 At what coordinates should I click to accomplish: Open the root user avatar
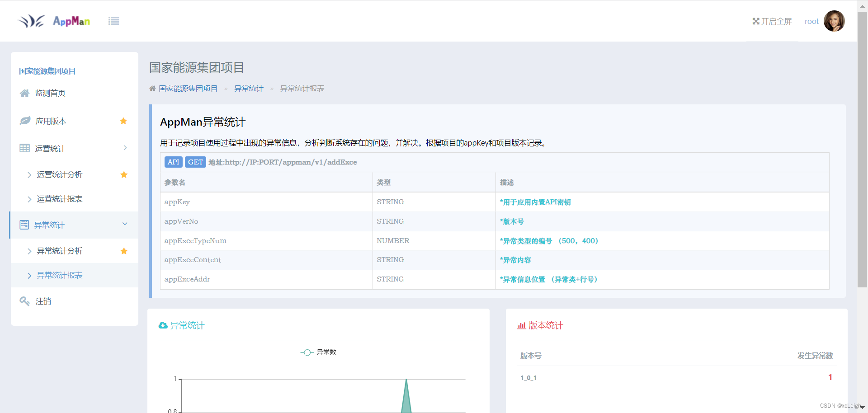click(x=834, y=21)
